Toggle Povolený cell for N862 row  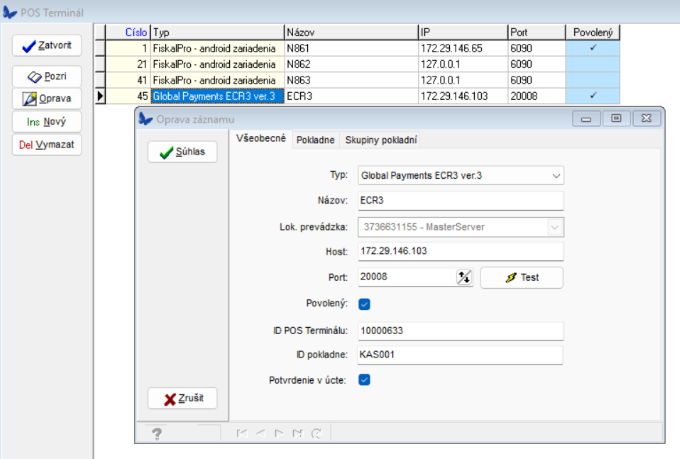pyautogui.click(x=592, y=64)
